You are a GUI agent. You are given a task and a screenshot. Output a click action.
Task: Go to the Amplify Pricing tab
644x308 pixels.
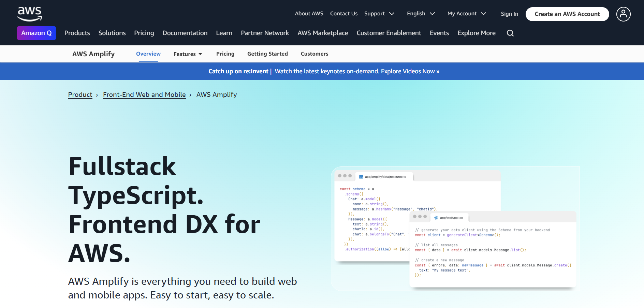[x=225, y=54]
